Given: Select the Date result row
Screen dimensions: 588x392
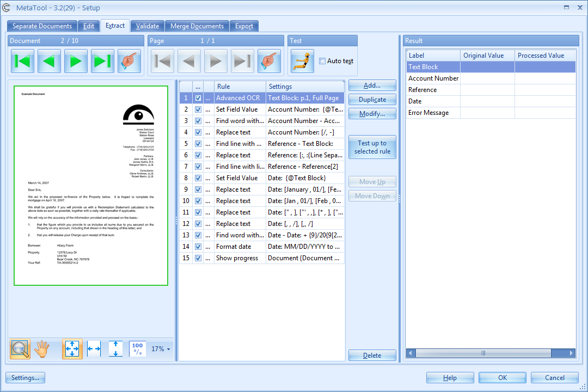Looking at the screenshot, I should tap(491, 101).
